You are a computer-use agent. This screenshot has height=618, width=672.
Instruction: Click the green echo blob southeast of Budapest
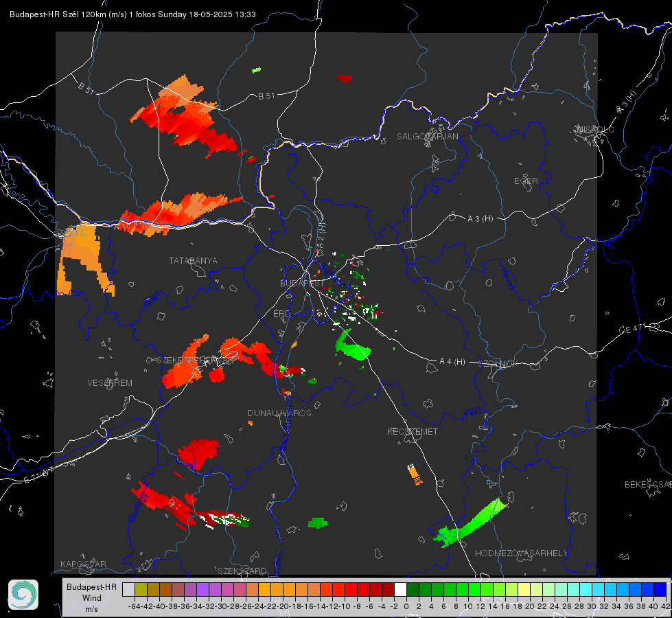tap(352, 347)
